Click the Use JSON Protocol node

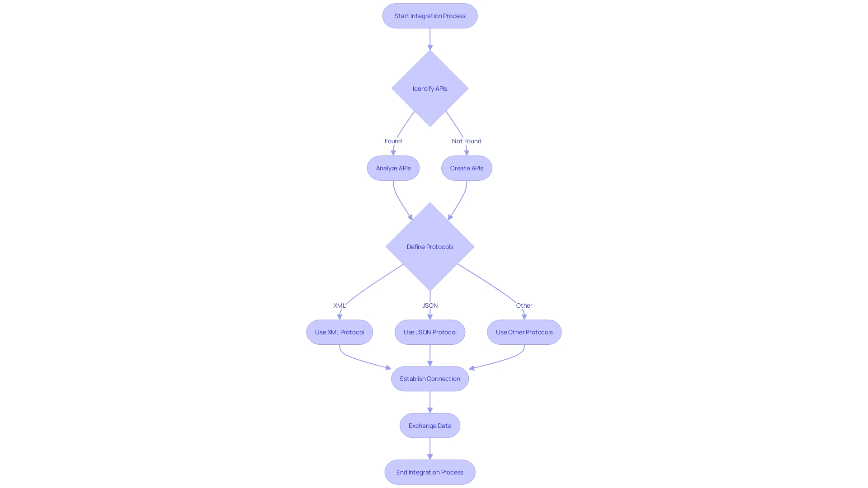(430, 332)
